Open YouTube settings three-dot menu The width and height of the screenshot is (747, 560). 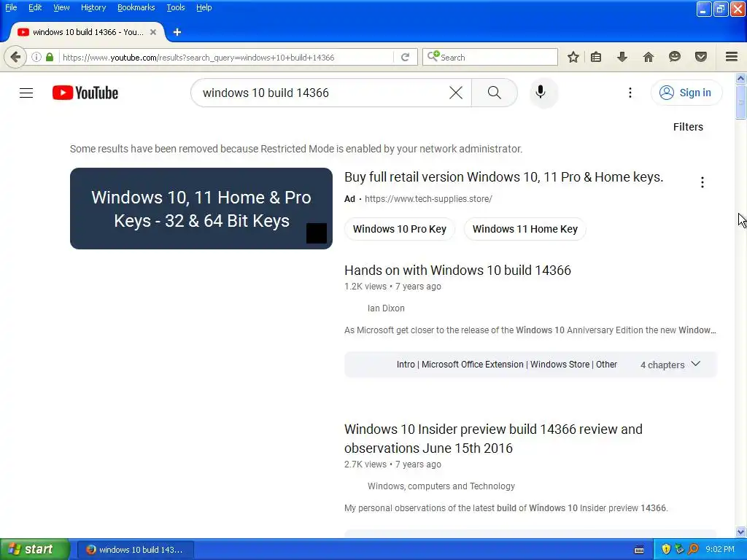[630, 93]
